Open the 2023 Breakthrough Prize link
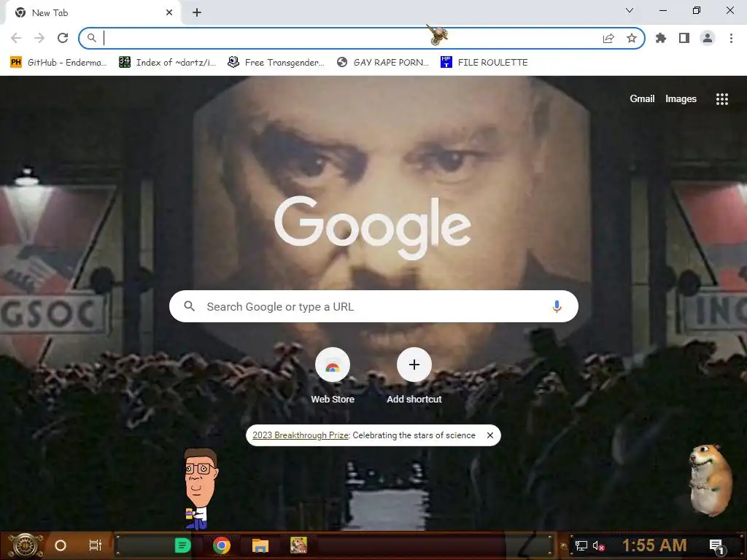This screenshot has height=560, width=747. tap(301, 435)
